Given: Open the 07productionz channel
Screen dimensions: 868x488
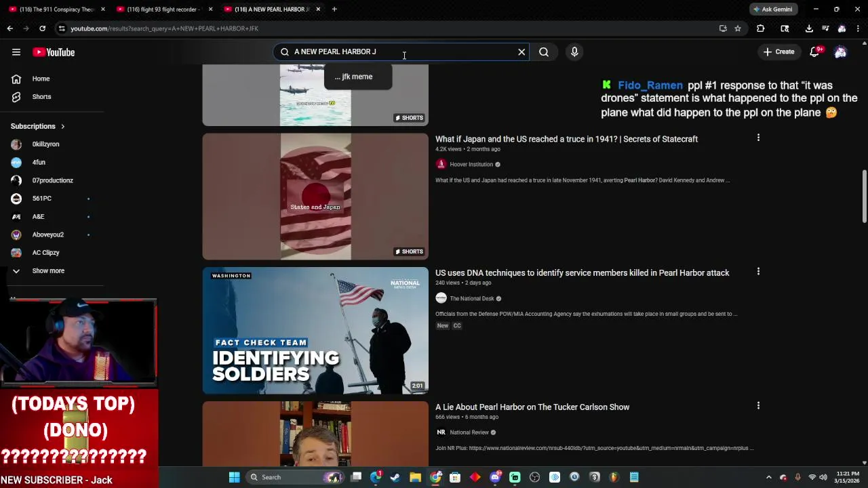Looking at the screenshot, I should pyautogui.click(x=52, y=180).
